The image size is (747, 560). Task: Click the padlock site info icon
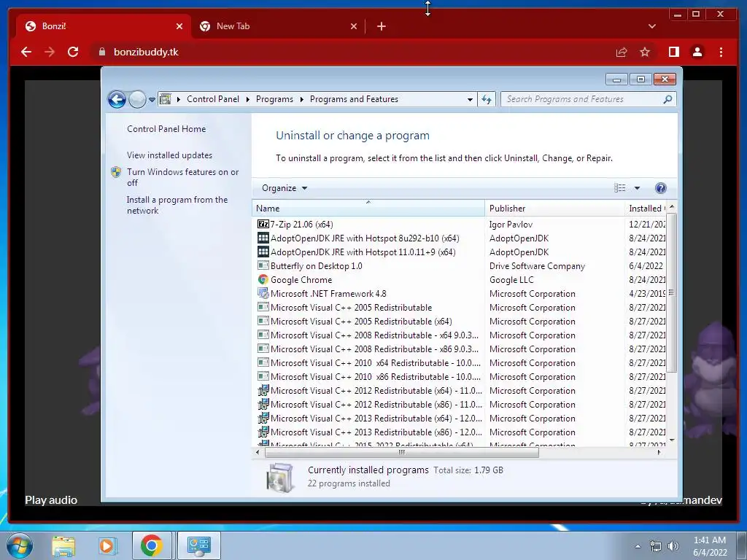coord(101,52)
